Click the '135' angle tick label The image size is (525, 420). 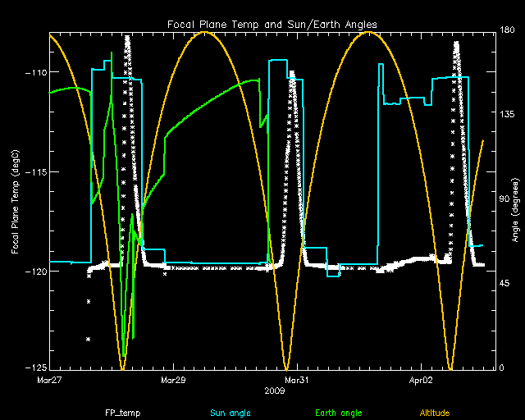[x=507, y=116]
